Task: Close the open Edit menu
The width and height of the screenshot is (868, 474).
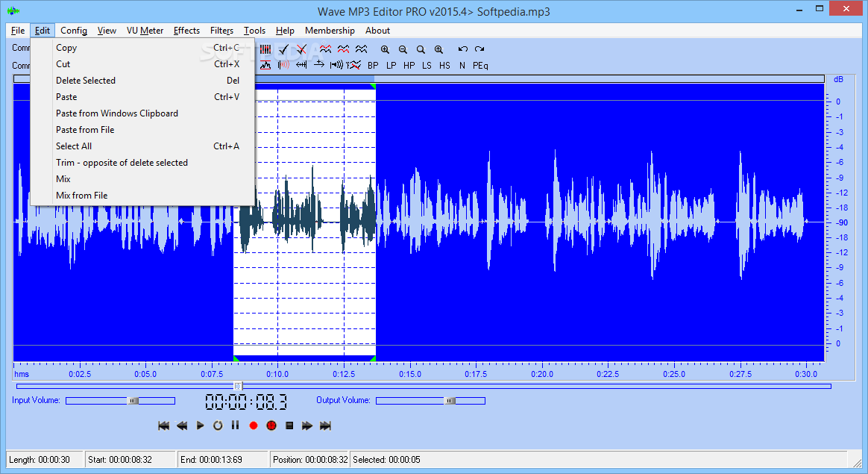Action: [42, 31]
